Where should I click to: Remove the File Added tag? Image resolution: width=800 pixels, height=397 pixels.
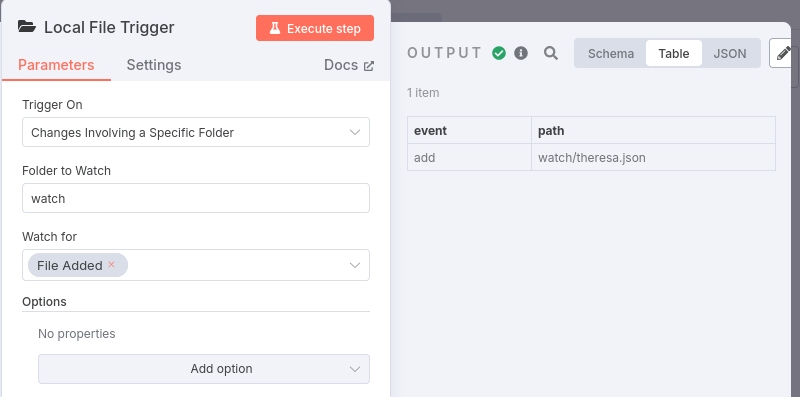[x=112, y=264]
